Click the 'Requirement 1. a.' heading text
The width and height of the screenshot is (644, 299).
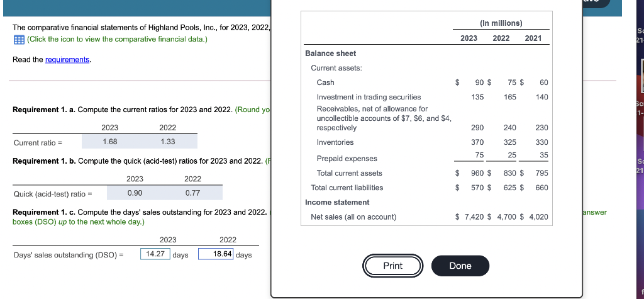tap(45, 110)
